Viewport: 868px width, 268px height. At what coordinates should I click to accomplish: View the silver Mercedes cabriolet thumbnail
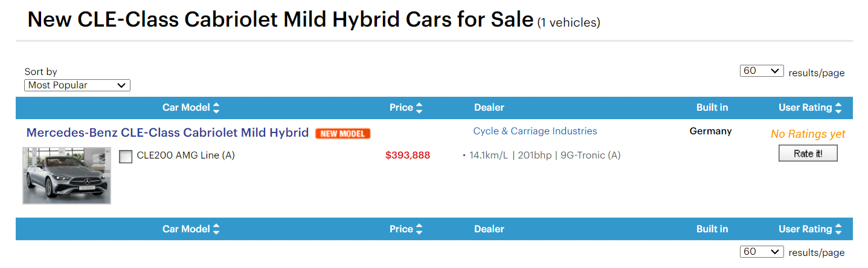66,175
